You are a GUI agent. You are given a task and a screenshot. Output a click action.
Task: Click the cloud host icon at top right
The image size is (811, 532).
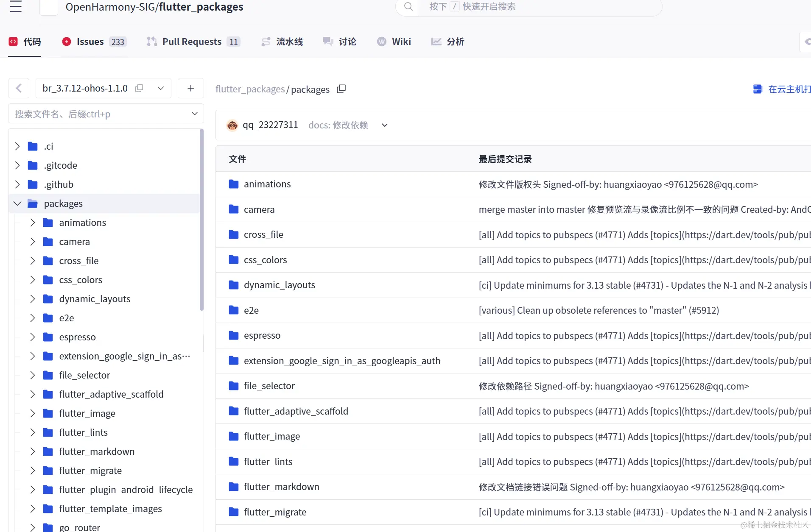click(x=758, y=89)
